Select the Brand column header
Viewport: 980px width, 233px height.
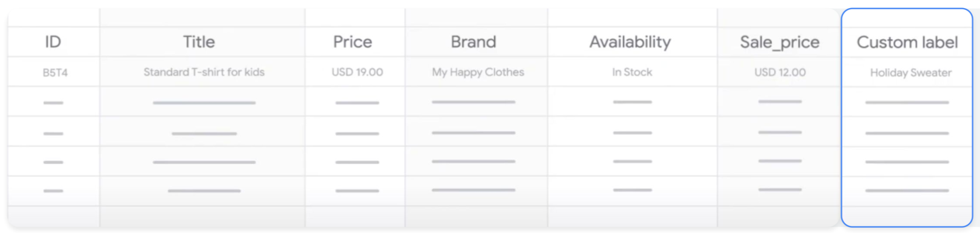(x=474, y=42)
